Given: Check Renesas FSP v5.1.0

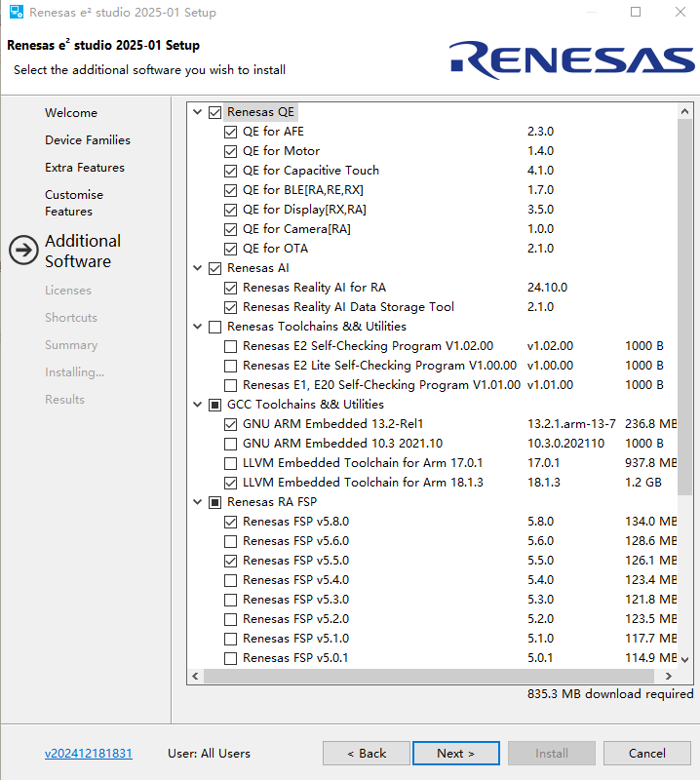Looking at the screenshot, I should (x=230, y=639).
